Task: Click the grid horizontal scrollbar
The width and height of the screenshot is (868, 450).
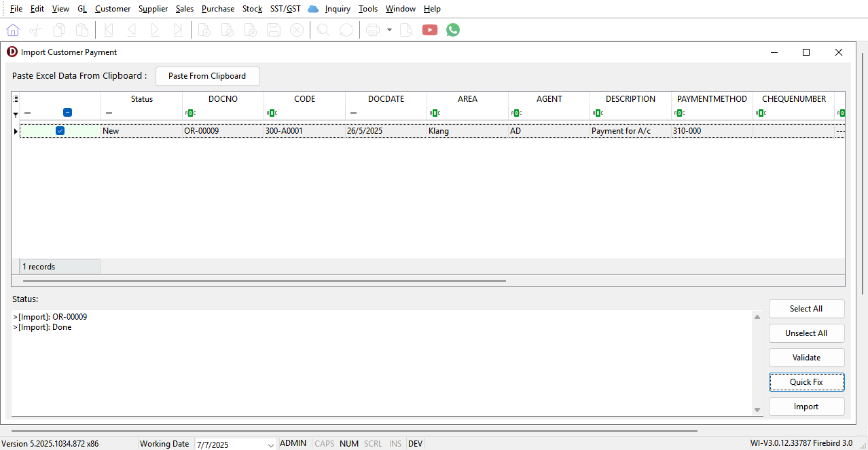Action: click(x=264, y=280)
